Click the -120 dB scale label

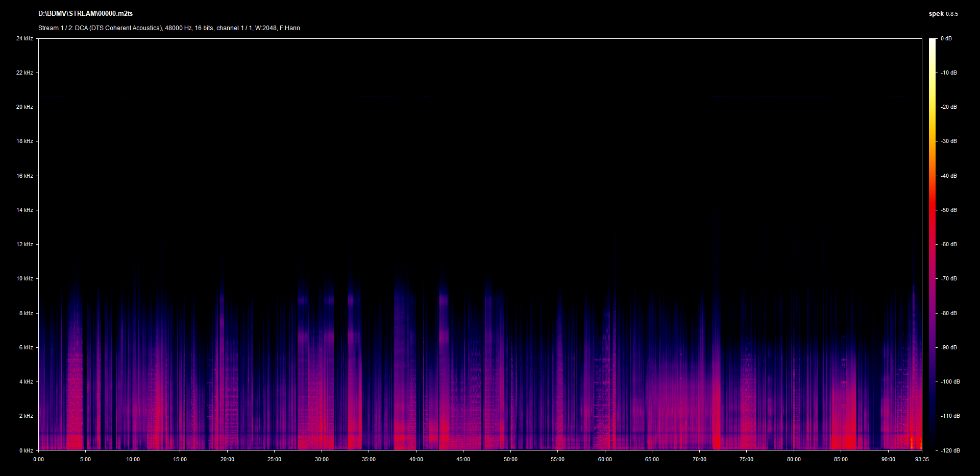coord(950,450)
